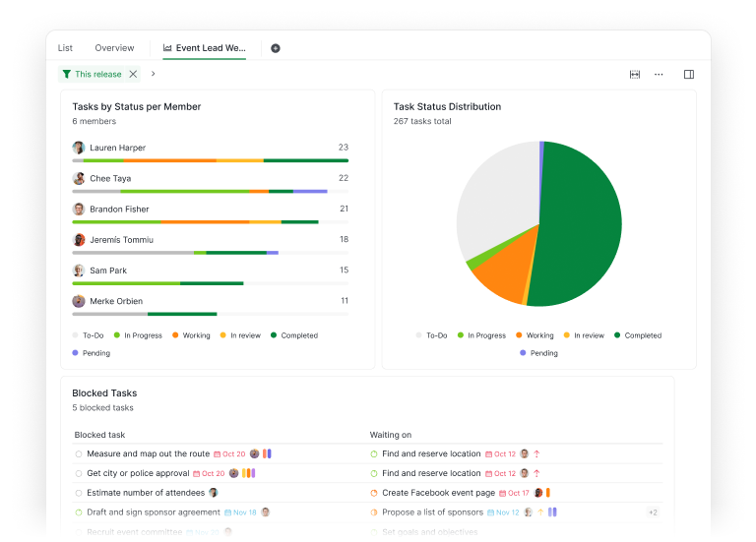Toggle Completed legend under pie chart
Screen dimensions: 756x542
click(x=638, y=335)
